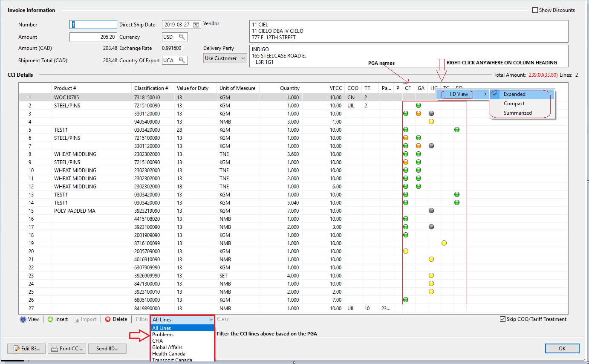Click the gray HC status dot in row 3
Viewport: 589px width, 364px height.
point(431,113)
